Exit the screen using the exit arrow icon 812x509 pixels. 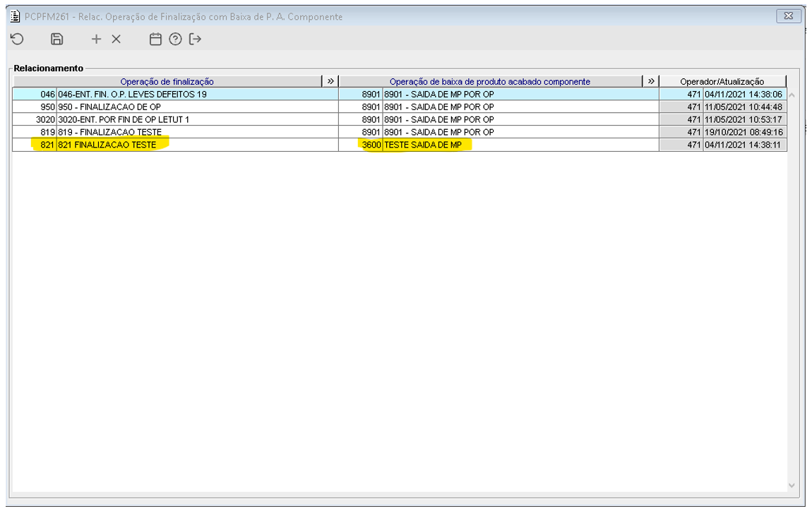point(195,40)
